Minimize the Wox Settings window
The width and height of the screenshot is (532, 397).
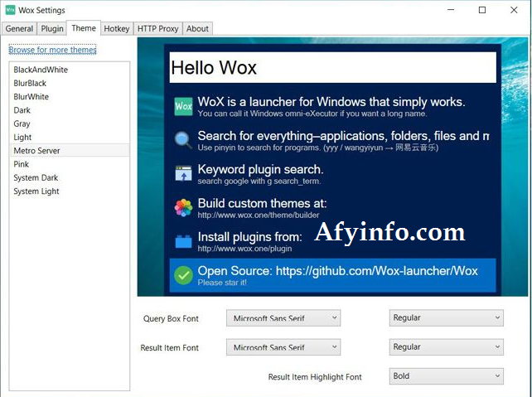click(451, 10)
